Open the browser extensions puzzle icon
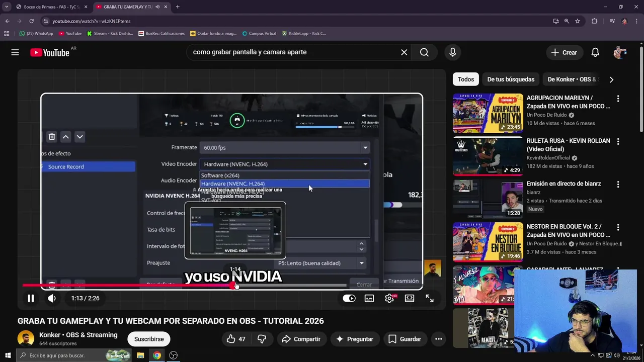Image resolution: width=644 pixels, height=362 pixels. click(x=595, y=21)
